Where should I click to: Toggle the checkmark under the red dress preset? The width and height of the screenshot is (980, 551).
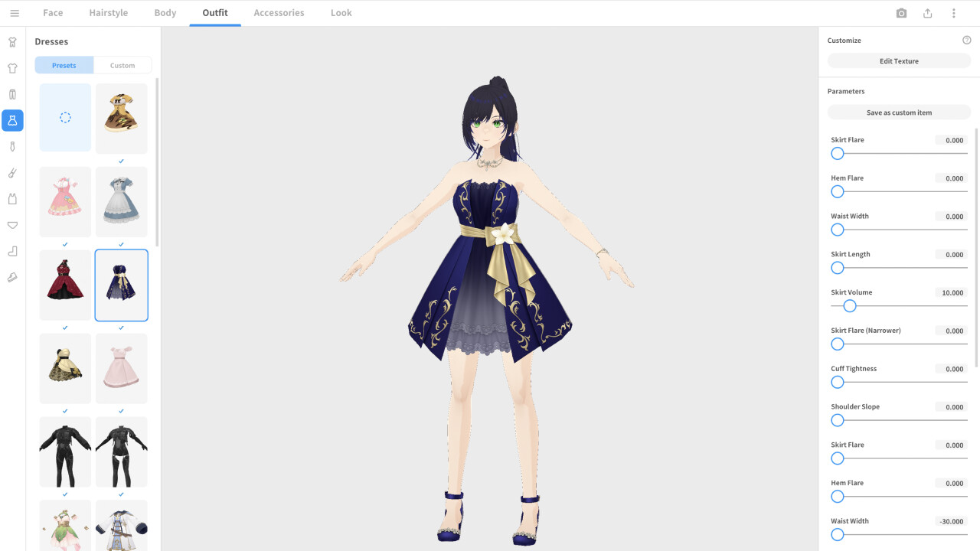[x=64, y=328]
